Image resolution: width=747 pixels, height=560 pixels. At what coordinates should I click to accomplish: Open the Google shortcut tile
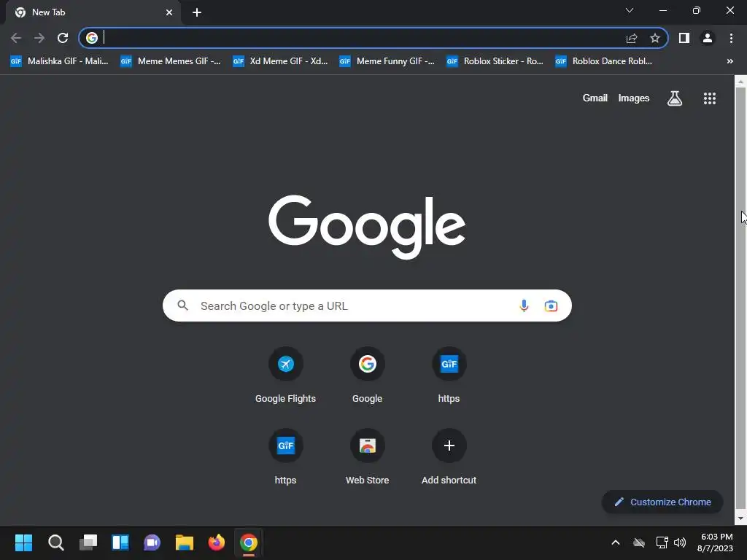368,376
